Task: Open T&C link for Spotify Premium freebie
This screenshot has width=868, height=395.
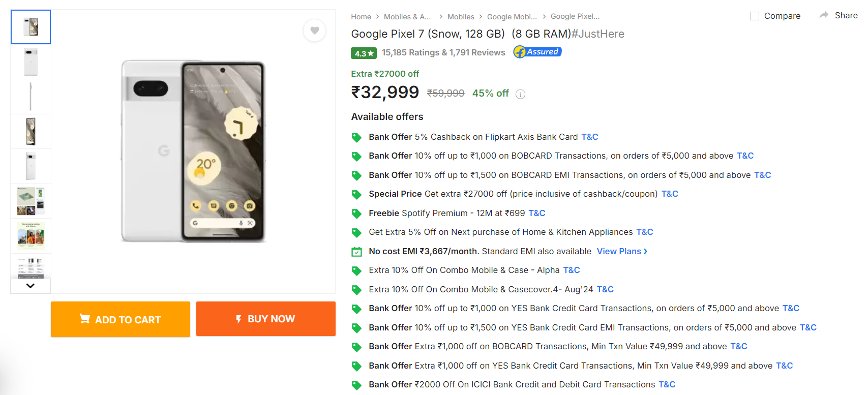Action: pos(537,213)
